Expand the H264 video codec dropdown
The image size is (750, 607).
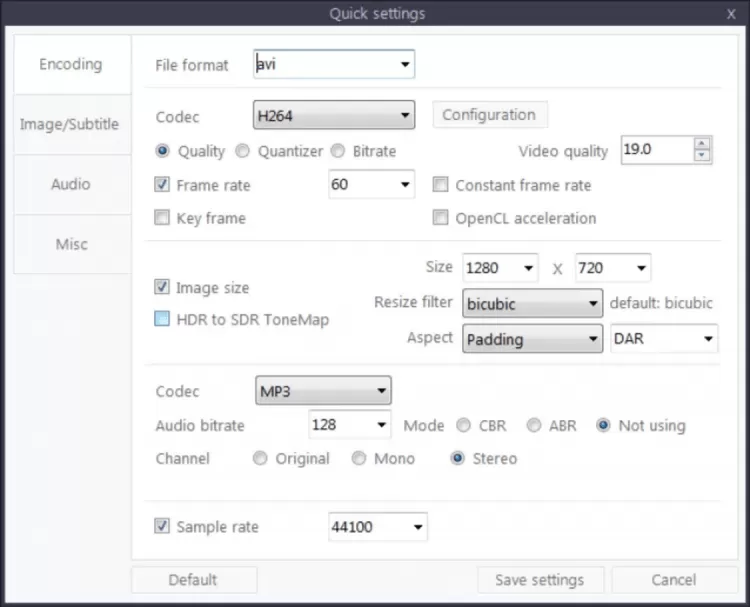[x=405, y=116]
